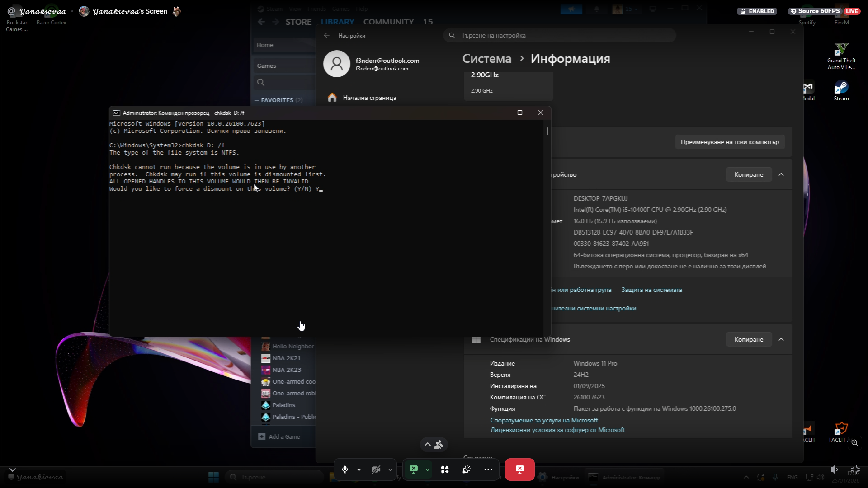Screen dimensions: 868x488
Task: Click Add a Game in Steam
Action: coord(279,436)
